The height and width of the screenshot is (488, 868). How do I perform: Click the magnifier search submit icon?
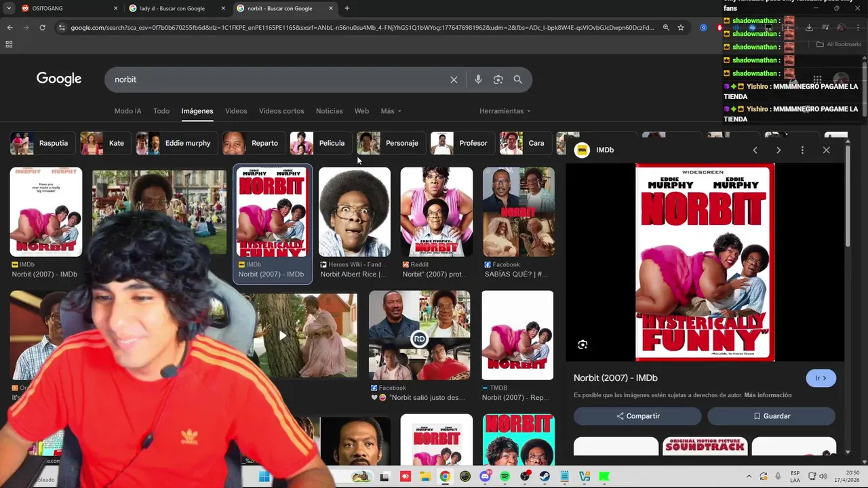[517, 79]
